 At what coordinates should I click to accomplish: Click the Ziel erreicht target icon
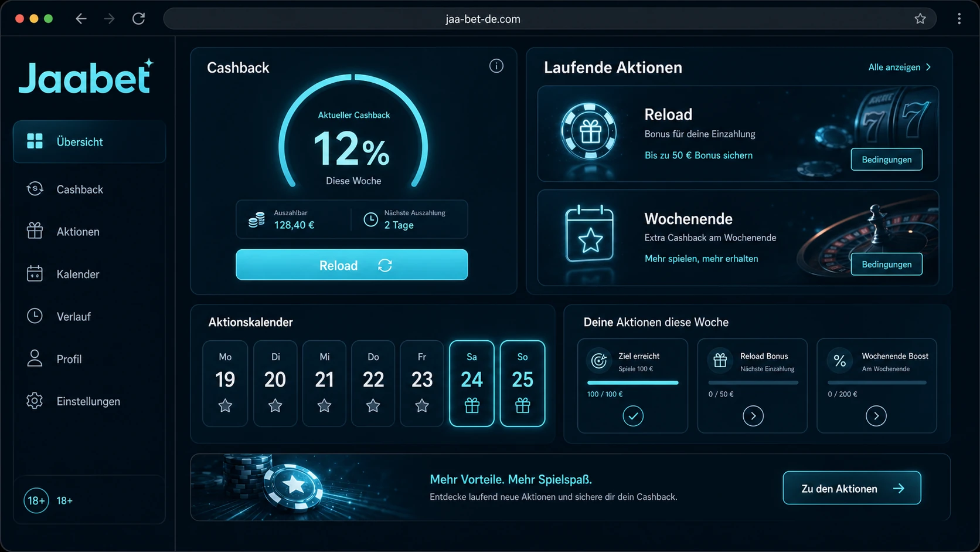point(598,361)
